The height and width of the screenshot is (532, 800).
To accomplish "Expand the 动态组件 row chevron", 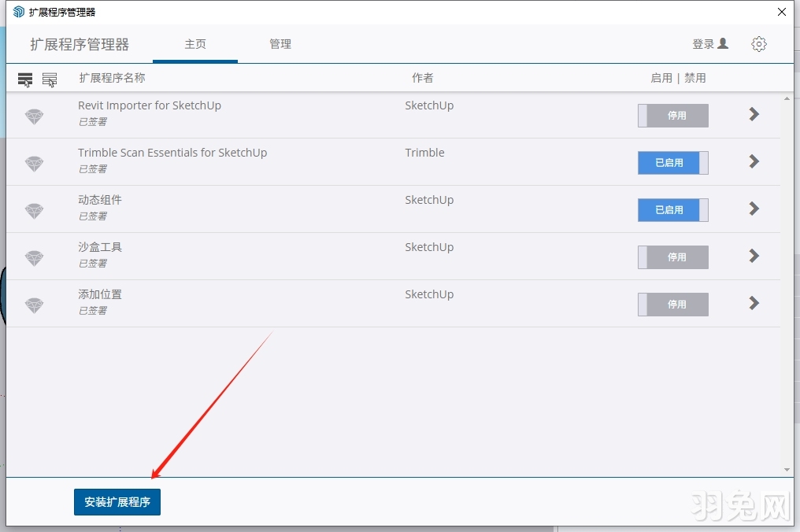I will [754, 209].
